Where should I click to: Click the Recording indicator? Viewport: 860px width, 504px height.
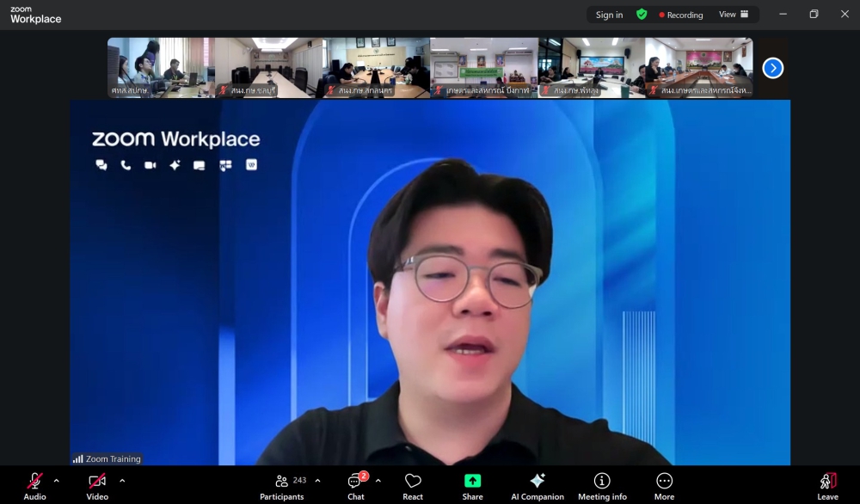(681, 15)
